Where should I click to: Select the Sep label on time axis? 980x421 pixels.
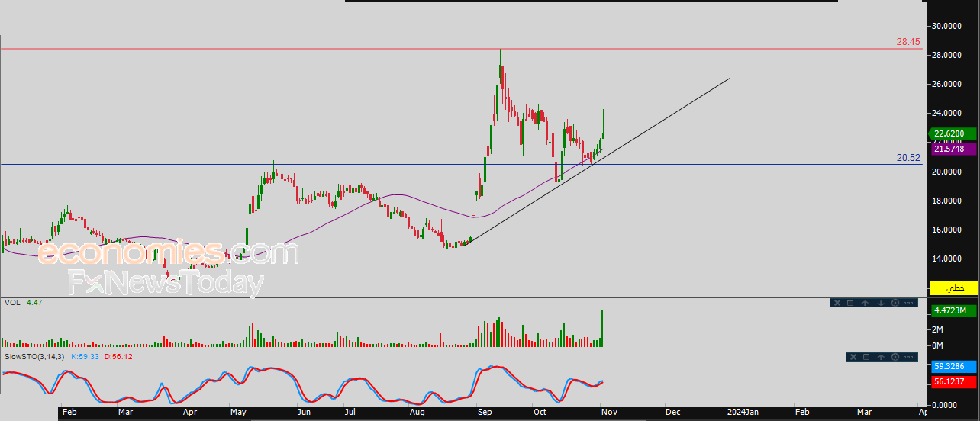pos(485,412)
